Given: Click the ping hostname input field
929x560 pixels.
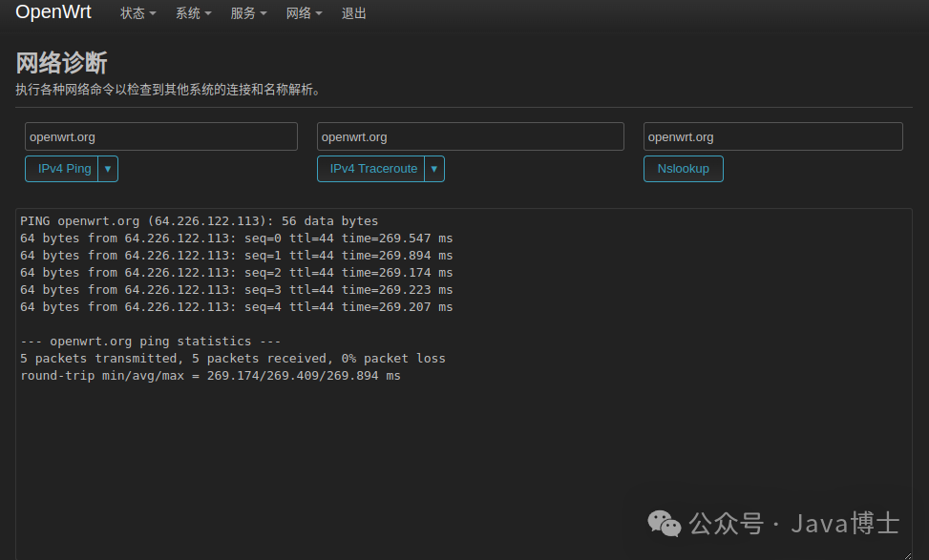Looking at the screenshot, I should [x=160, y=135].
